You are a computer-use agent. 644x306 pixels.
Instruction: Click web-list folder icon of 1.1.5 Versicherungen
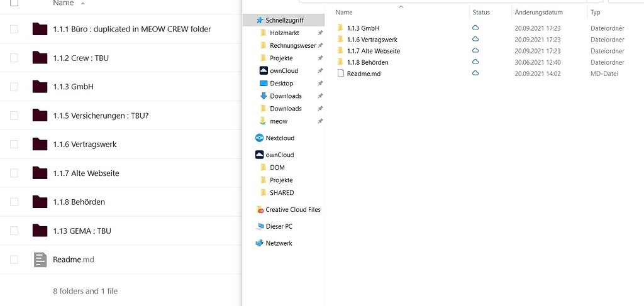point(40,115)
